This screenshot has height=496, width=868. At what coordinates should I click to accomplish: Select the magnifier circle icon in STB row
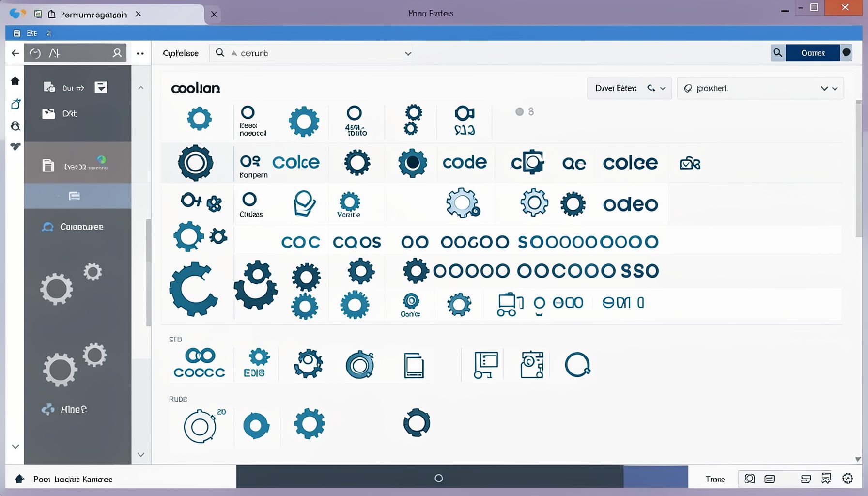pyautogui.click(x=577, y=365)
